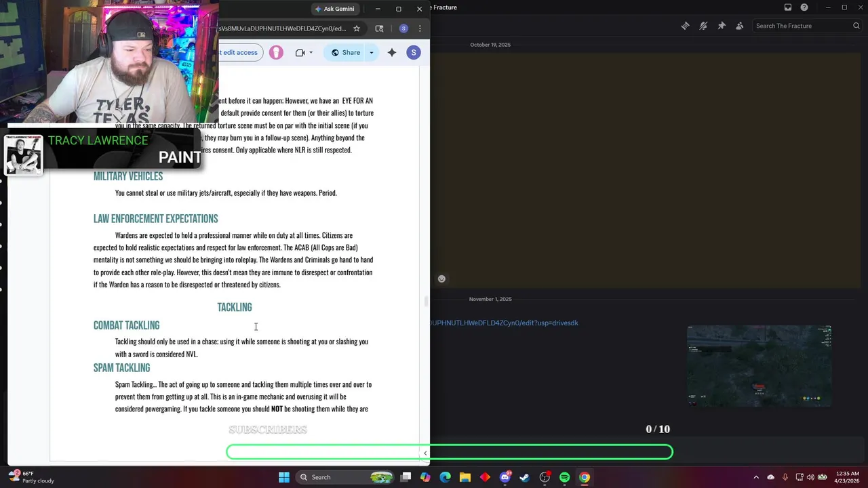Viewport: 868px width, 488px height.
Task: Open the Discord help icon
Action: click(x=804, y=7)
